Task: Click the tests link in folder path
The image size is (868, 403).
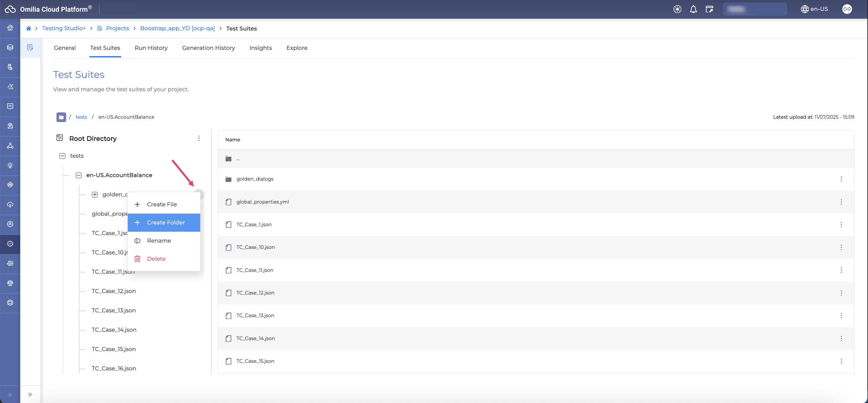Action: (81, 117)
